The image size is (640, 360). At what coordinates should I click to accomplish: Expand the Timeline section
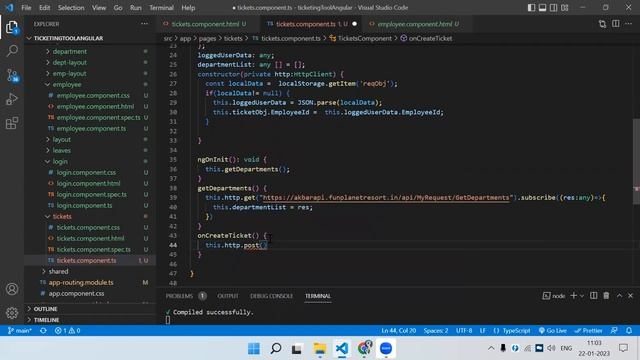click(46, 320)
